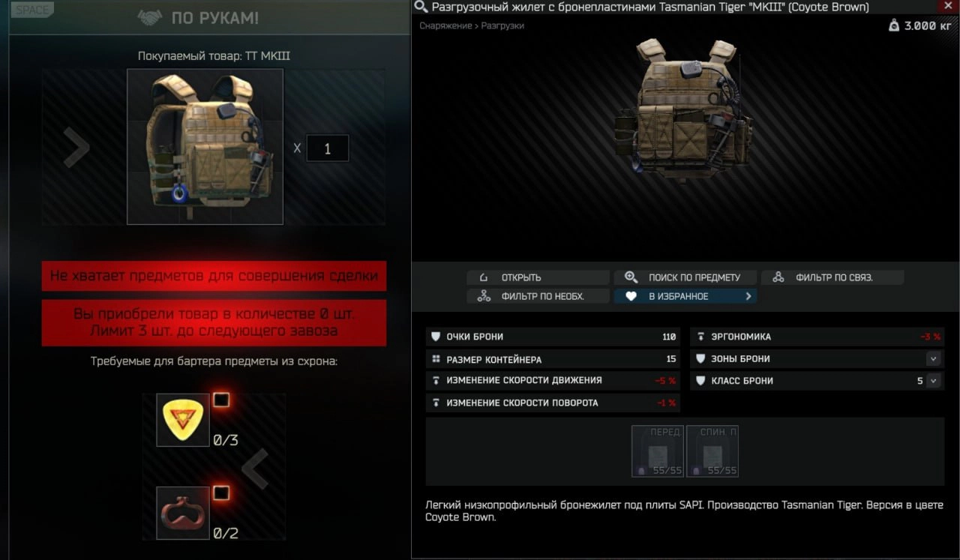Click the weight icon next to 3.000 кг
Viewport: 960px width, 560px height.
tap(893, 25)
